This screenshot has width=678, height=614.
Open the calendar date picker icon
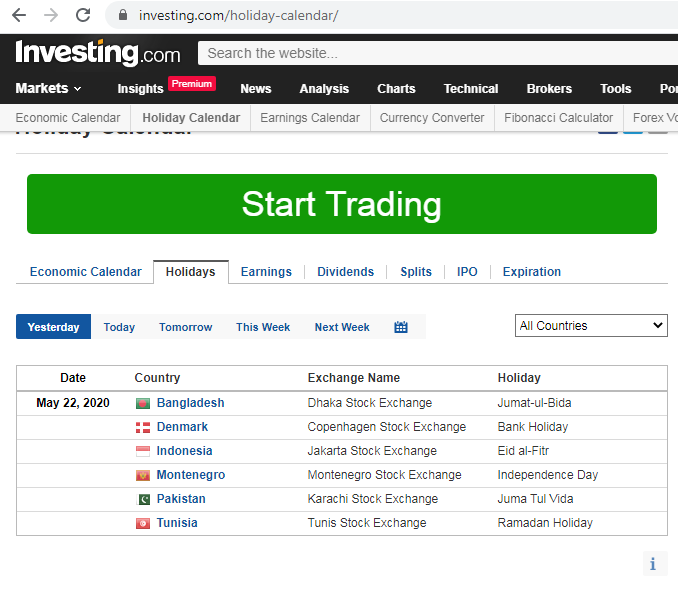(401, 327)
